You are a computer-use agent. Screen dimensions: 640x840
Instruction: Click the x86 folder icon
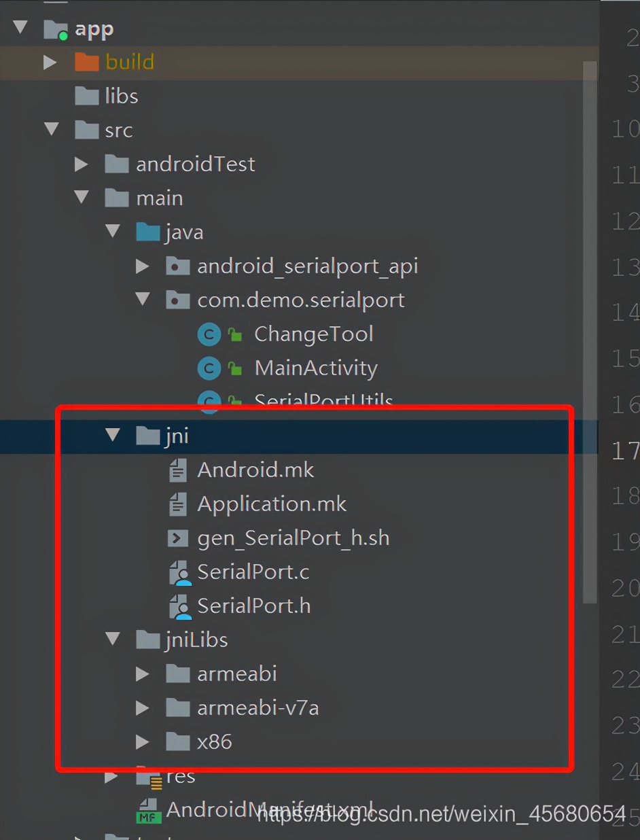[x=178, y=741]
